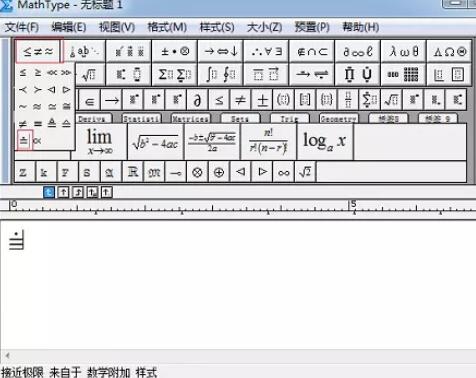Viewport: 476px width, 378px height.
Task: Open the miscellaneous symbols ∂∞ℓ palette
Action: 357,51
